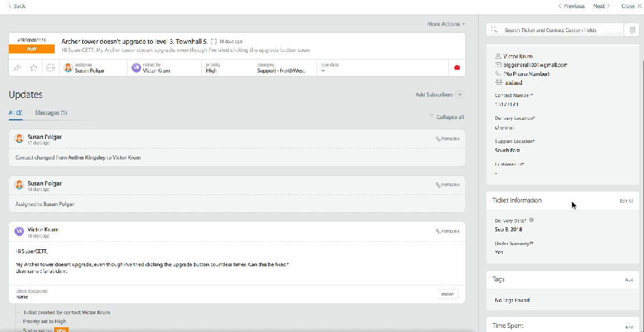This screenshot has height=332, width=644.
Task: Change the assignee Susan Polgar field
Action: tap(93, 68)
